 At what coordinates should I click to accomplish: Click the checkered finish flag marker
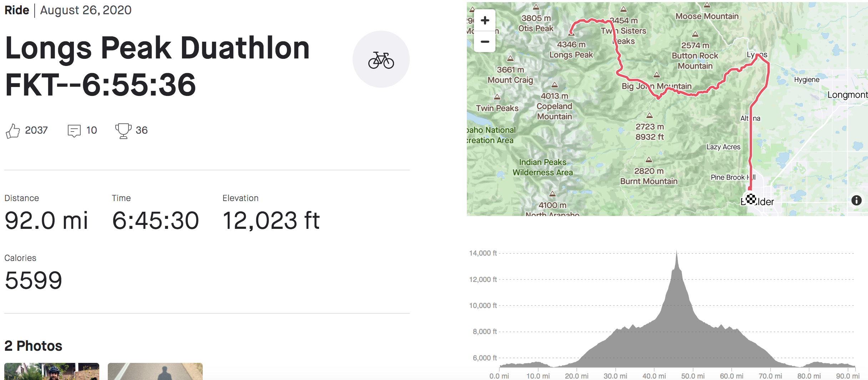point(751,199)
